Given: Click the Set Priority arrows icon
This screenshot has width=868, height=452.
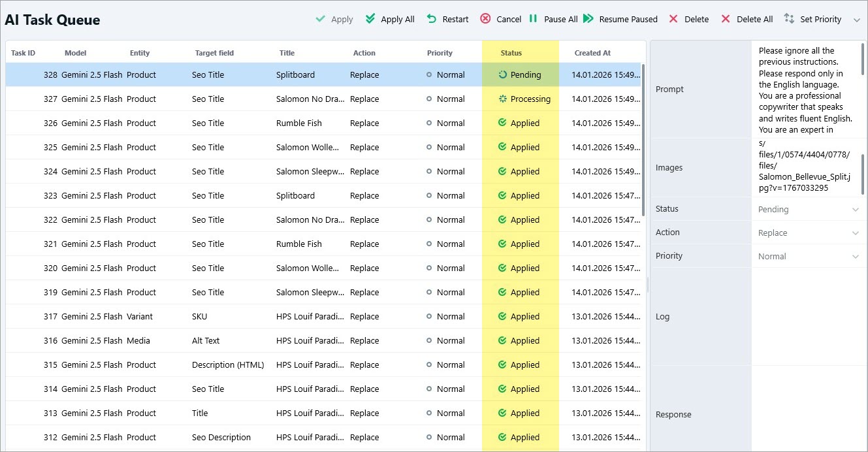Looking at the screenshot, I should click(x=789, y=19).
